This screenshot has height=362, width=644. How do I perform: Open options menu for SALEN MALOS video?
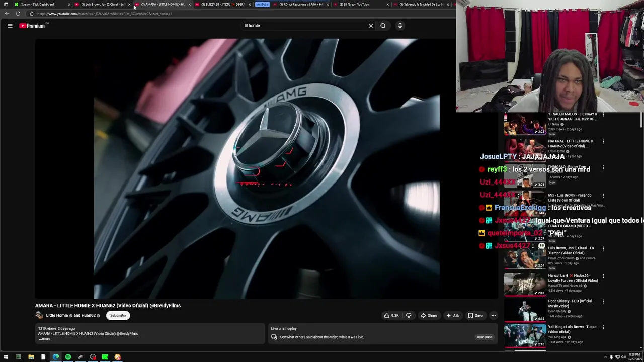point(603,115)
